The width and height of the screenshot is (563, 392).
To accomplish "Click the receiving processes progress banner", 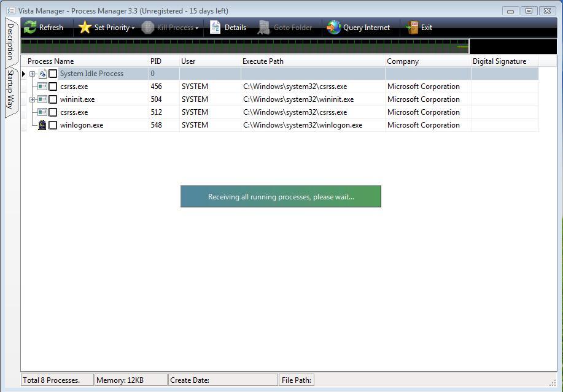I will pyautogui.click(x=280, y=196).
